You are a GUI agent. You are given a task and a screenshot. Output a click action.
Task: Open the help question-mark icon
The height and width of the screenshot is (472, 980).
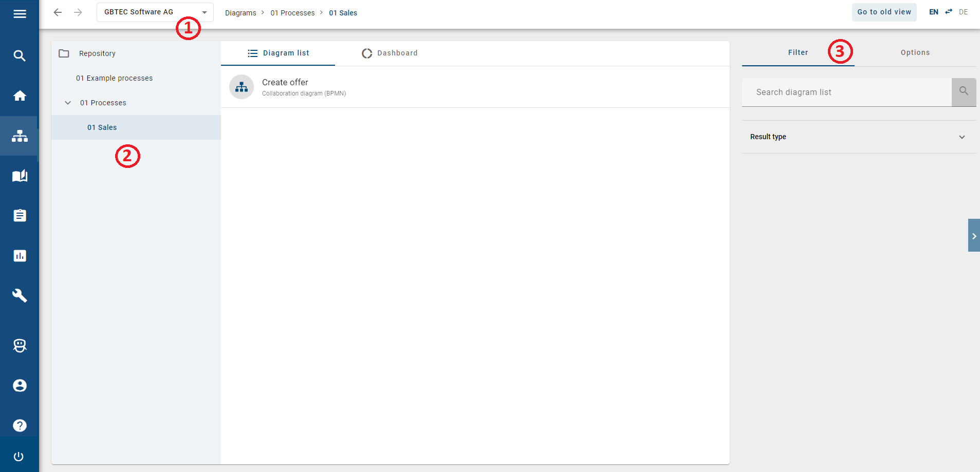20,425
